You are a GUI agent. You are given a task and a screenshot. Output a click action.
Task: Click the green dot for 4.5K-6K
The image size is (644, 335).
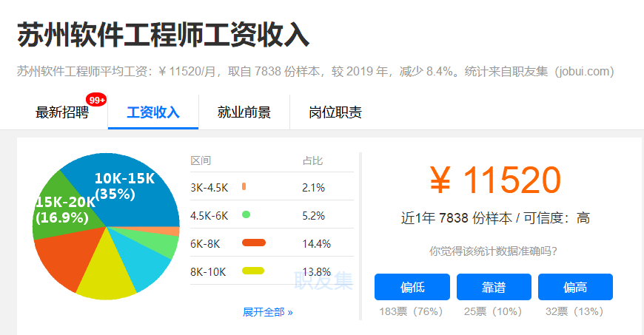click(246, 214)
